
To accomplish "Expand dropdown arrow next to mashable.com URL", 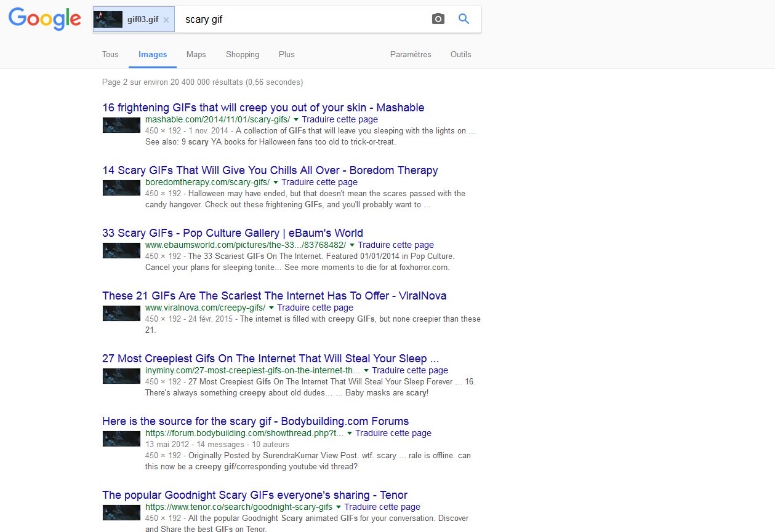I will coord(296,120).
